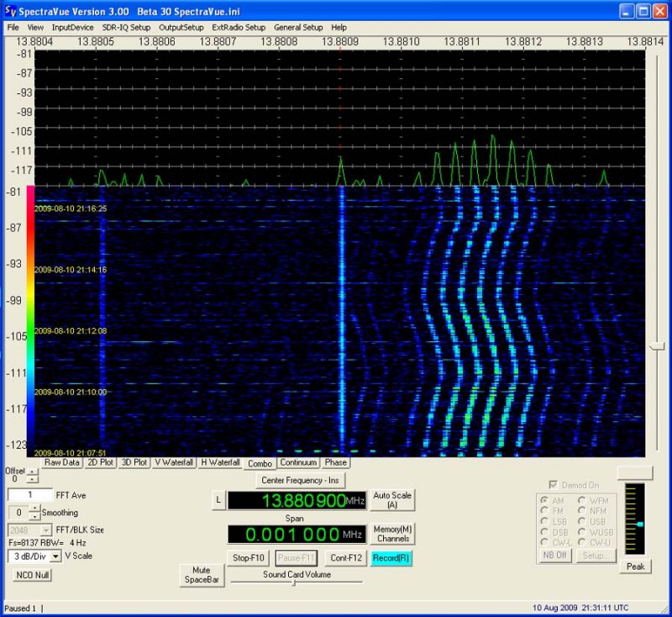This screenshot has height=617, width=672.
Task: Decrease Smoothing with the down stepper arrow
Action: pyautogui.click(x=34, y=516)
